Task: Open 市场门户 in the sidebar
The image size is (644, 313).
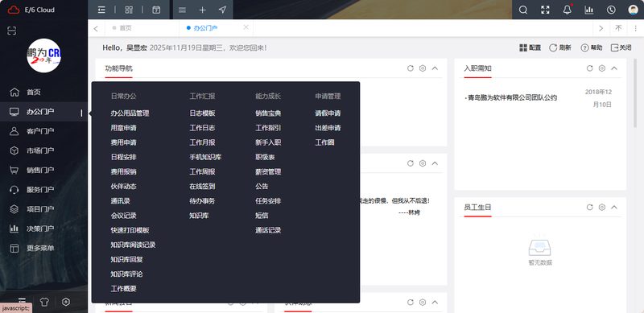Action: 40,150
